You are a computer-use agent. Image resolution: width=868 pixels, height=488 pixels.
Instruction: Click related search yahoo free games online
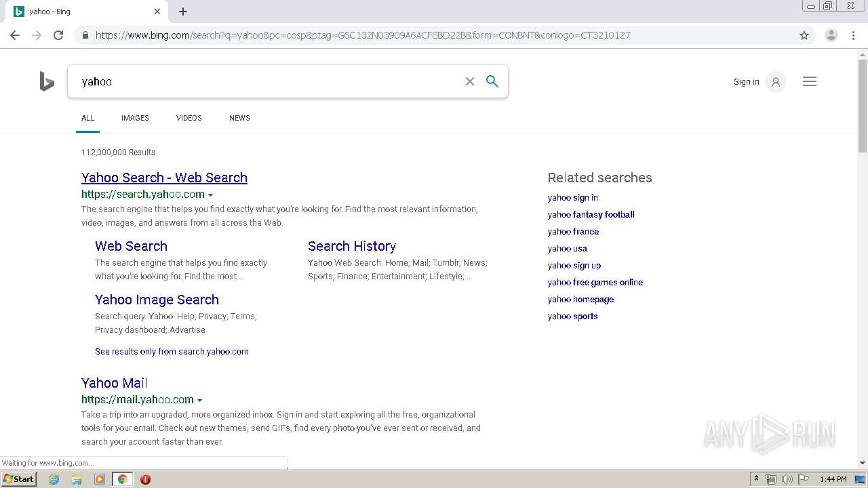pos(595,282)
